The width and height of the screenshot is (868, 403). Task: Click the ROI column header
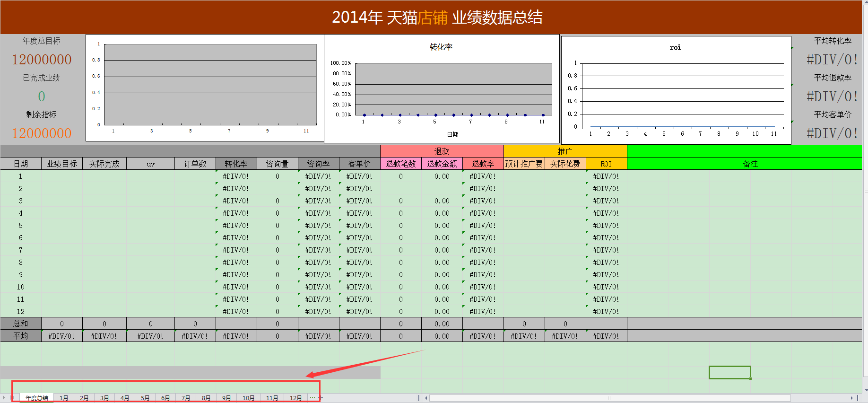coord(607,164)
